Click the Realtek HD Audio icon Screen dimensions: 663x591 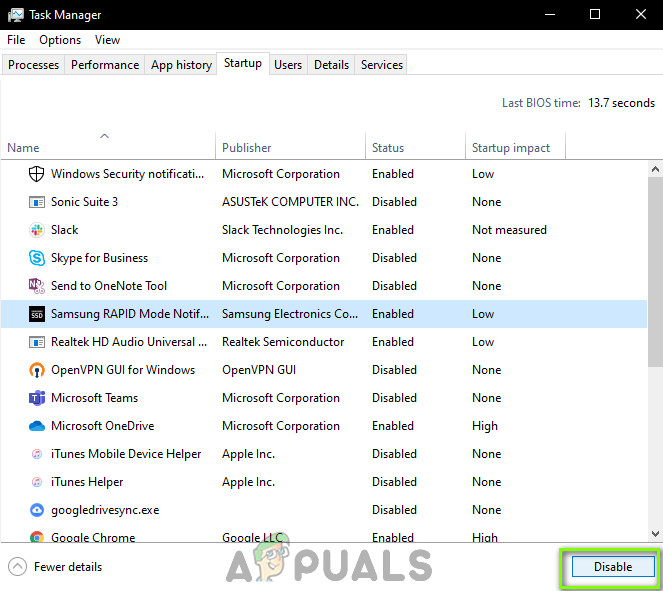37,342
